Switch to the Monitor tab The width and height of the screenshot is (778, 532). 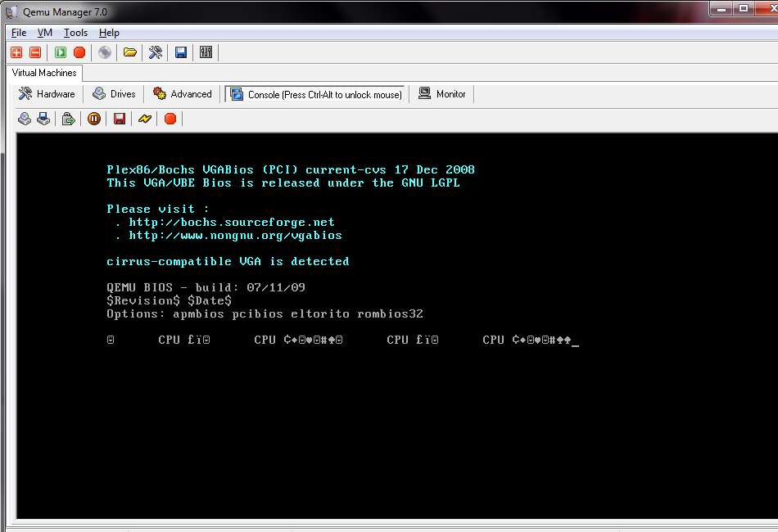click(x=442, y=93)
